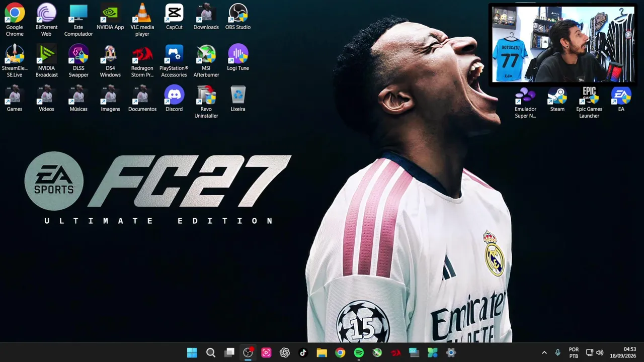Open the pink video app in the taskbar

click(x=266, y=353)
